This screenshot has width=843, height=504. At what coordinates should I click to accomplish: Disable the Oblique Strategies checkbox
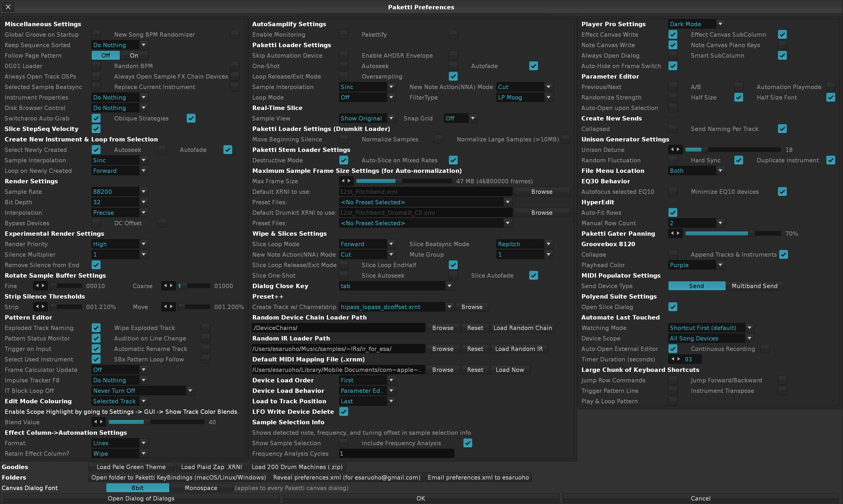191,118
